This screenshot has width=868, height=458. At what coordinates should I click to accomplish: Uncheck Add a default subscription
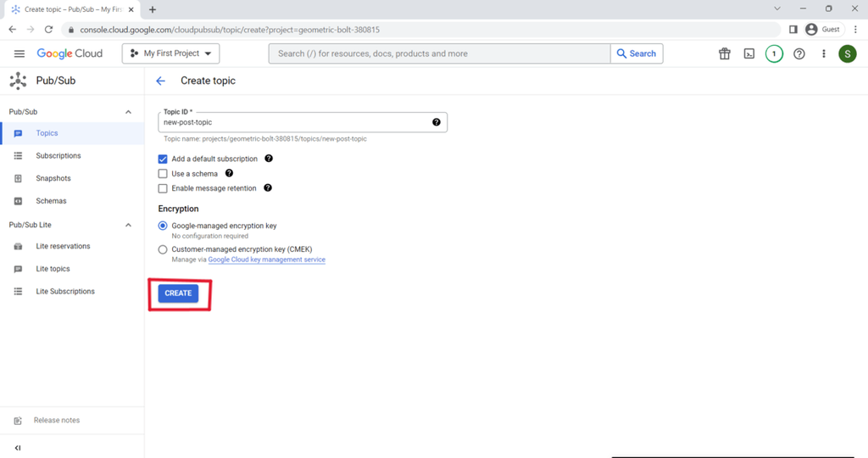(x=163, y=159)
